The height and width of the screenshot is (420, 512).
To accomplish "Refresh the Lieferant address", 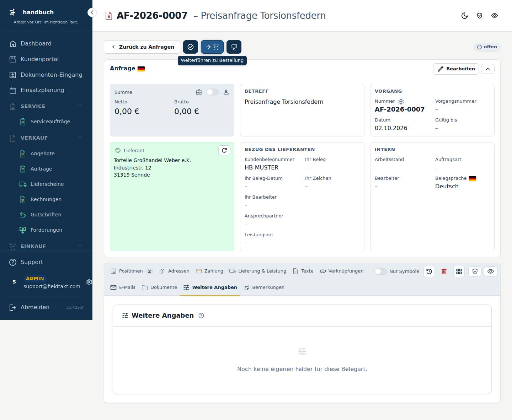I will point(224,150).
